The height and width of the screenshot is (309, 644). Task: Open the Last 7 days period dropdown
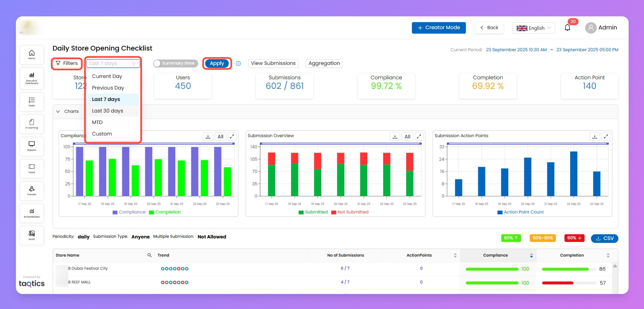click(113, 63)
